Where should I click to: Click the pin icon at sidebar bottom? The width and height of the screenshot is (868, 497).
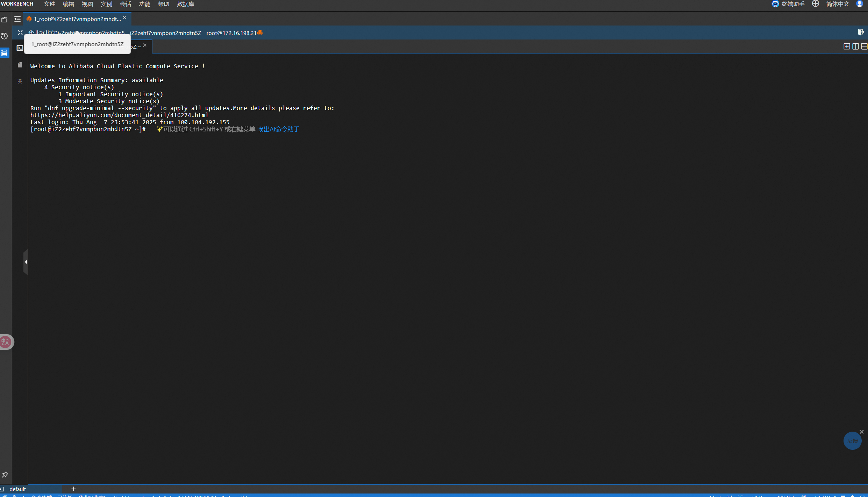coord(5,475)
